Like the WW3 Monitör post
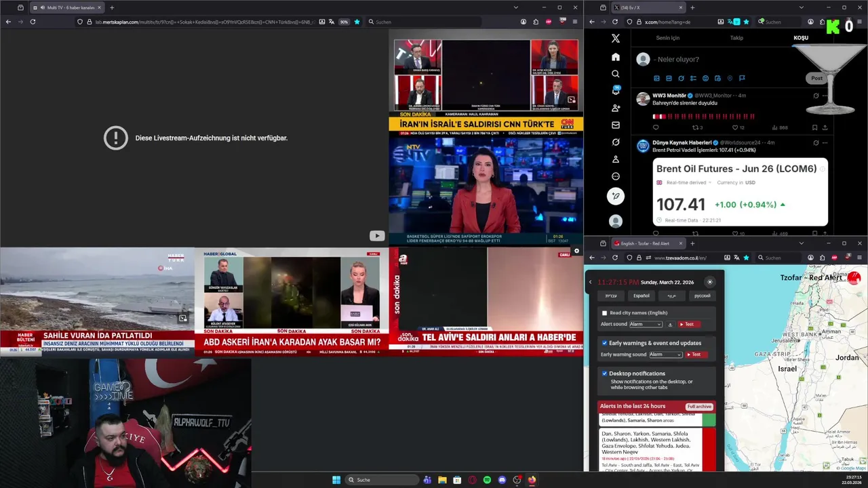 coord(735,127)
